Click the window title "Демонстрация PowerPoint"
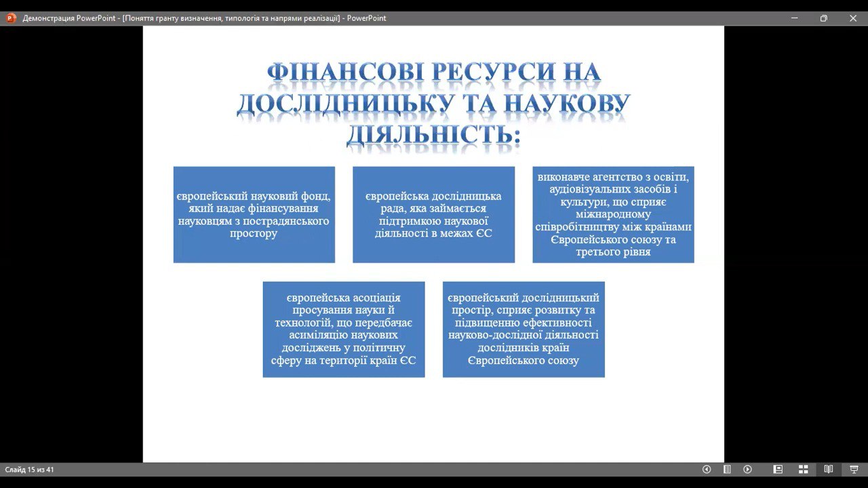Viewport: 868px width, 488px height. coord(205,18)
